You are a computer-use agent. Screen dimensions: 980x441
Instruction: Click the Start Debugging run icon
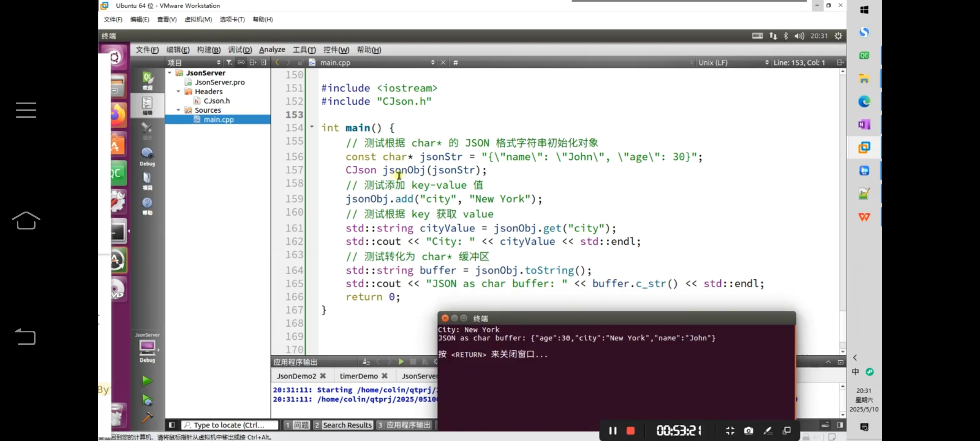pyautogui.click(x=147, y=400)
